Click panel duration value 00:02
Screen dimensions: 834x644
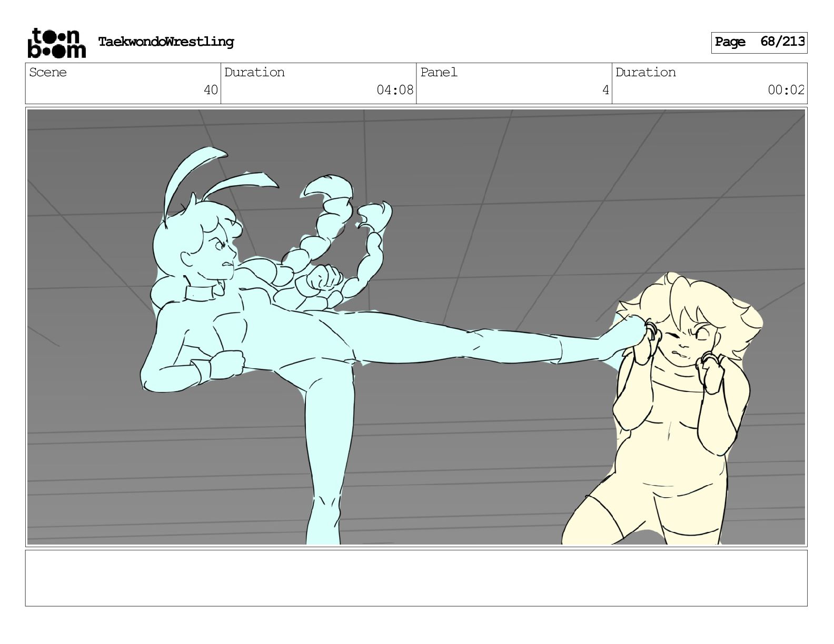tap(786, 90)
